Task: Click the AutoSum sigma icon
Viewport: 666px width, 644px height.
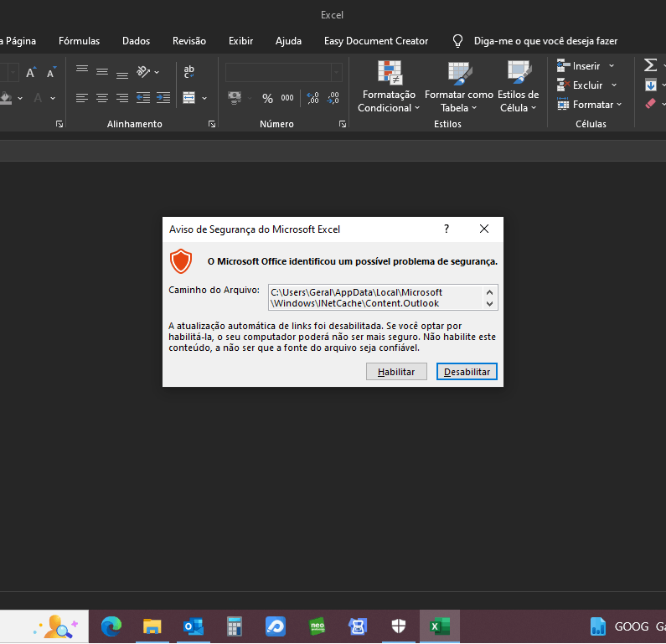Action: 650,65
